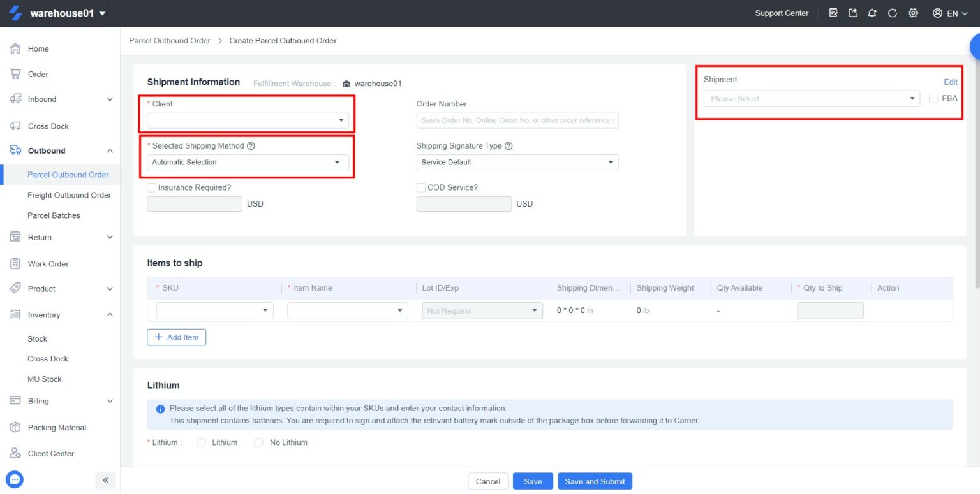Click the Cancel button

(488, 481)
